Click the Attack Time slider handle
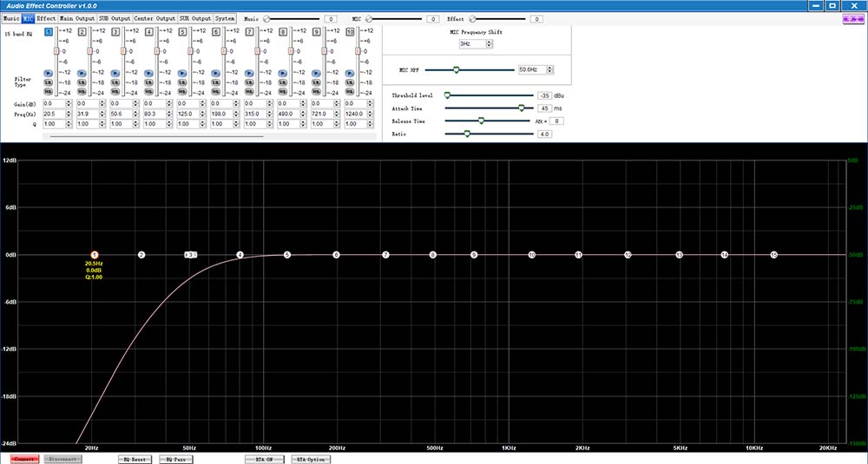868x464 pixels. [522, 108]
